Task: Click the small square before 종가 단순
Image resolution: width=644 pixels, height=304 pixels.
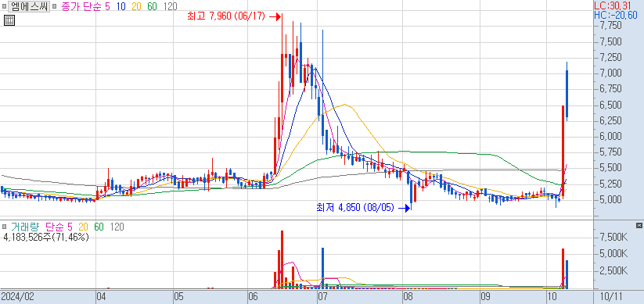Action: point(55,6)
